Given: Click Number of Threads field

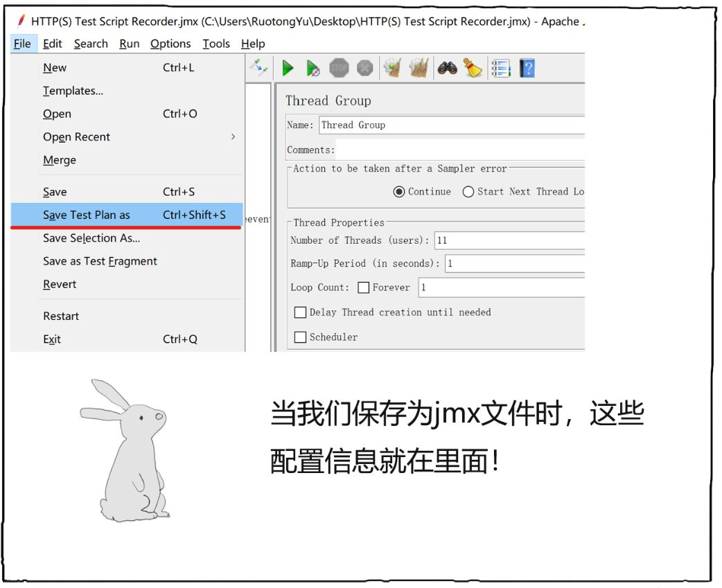Looking at the screenshot, I should (510, 240).
